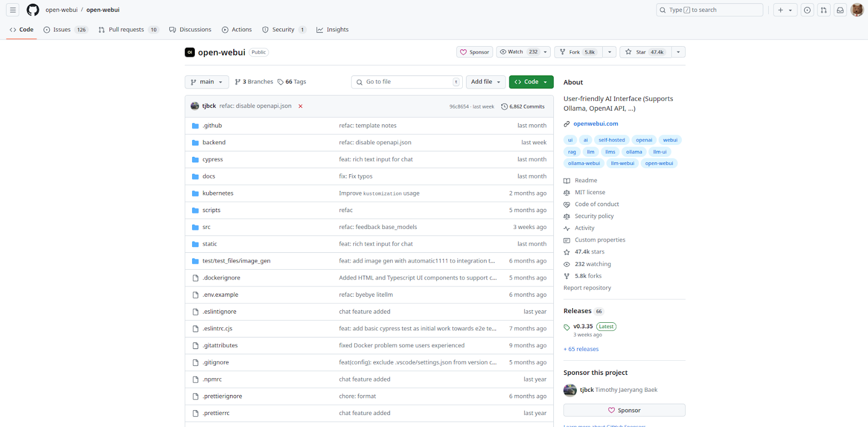Image resolution: width=868 pixels, height=427 pixels.
Task: Open the .gitignore file
Action: 215,362
